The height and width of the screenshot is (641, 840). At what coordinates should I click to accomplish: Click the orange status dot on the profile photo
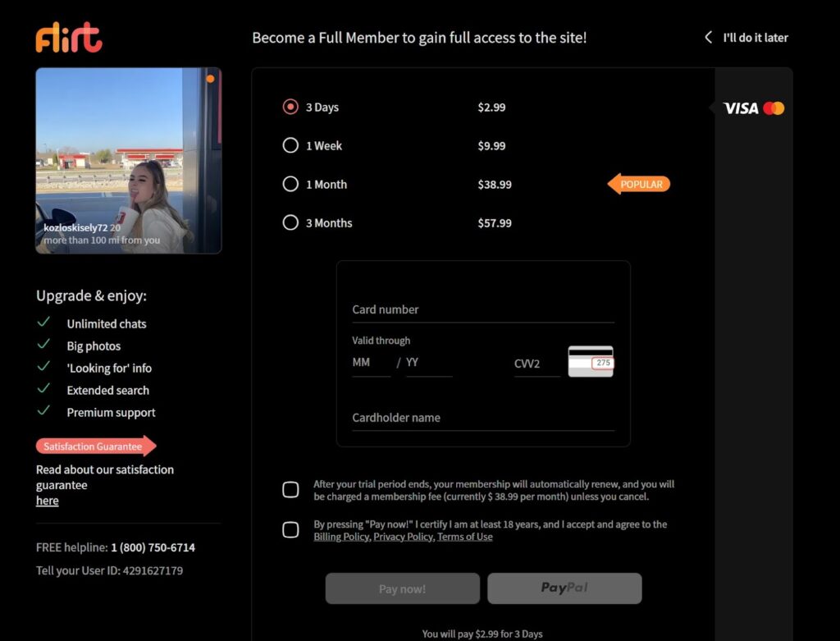point(211,79)
